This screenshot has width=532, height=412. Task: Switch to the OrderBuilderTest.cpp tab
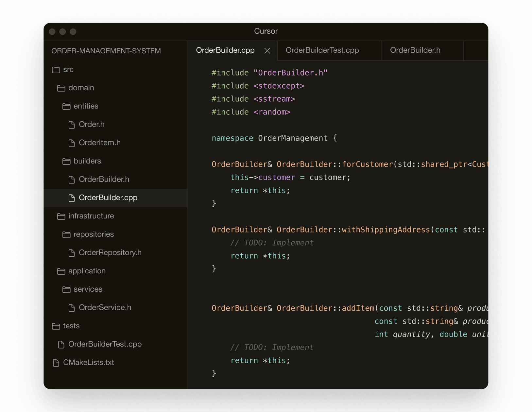329,50
